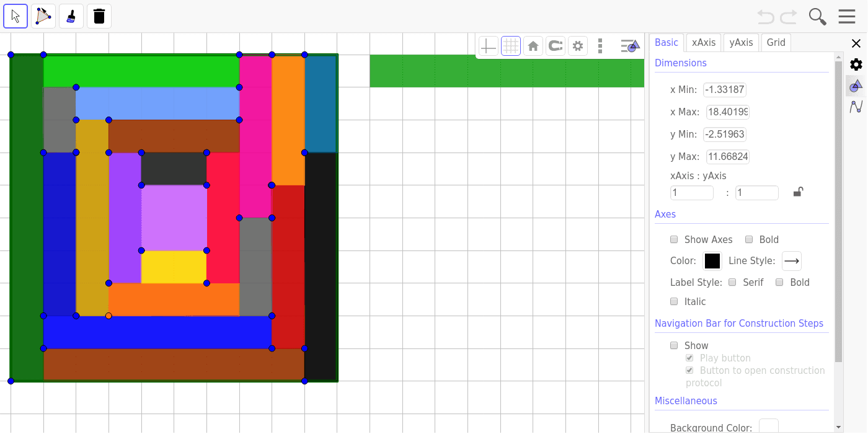
Task: Switch to the xAxis tab
Action: (704, 43)
